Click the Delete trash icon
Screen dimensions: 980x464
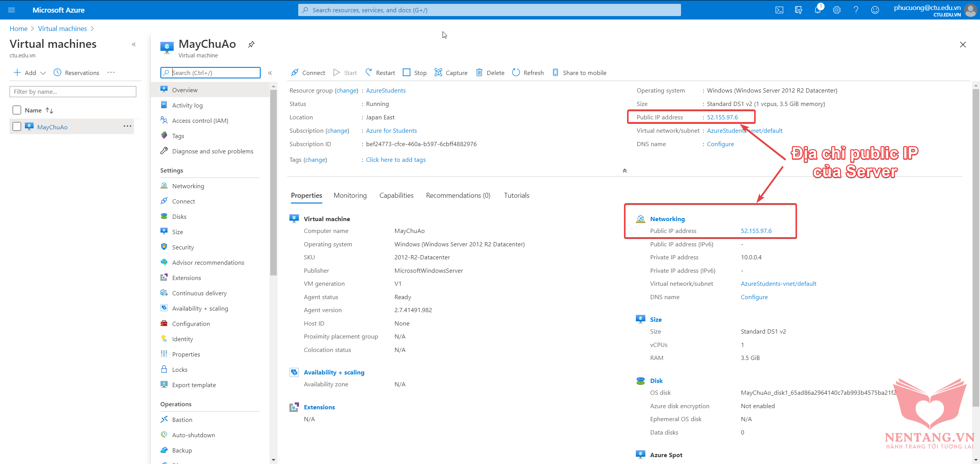pyautogui.click(x=479, y=73)
